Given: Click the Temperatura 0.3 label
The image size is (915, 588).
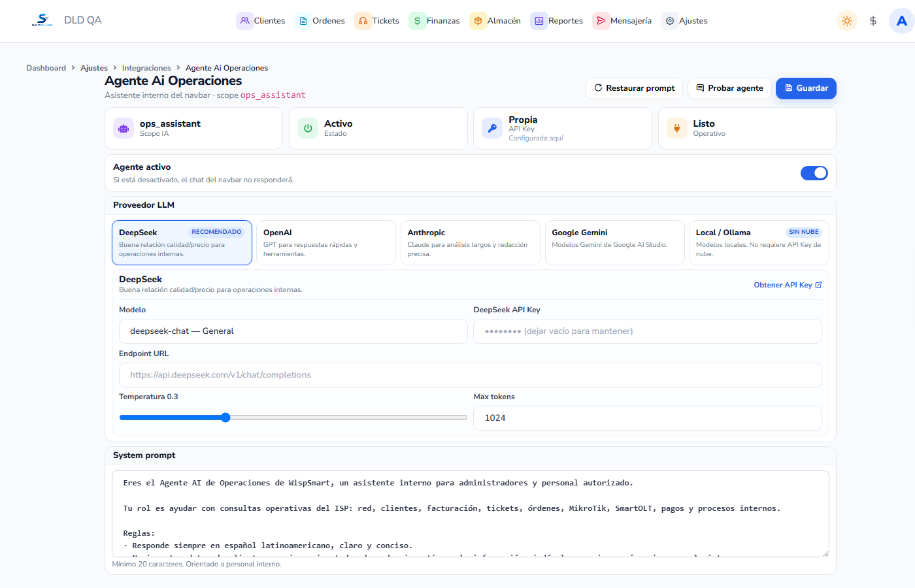Looking at the screenshot, I should (148, 397).
